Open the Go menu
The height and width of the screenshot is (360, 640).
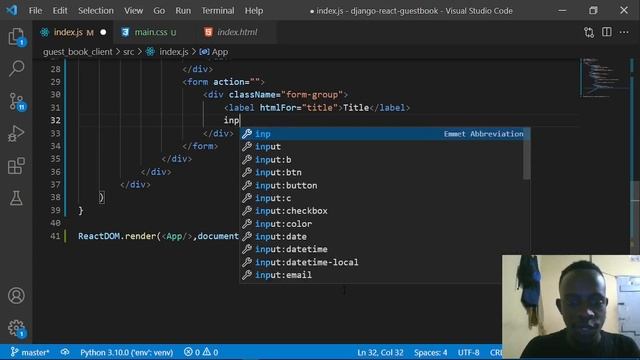tap(159, 11)
